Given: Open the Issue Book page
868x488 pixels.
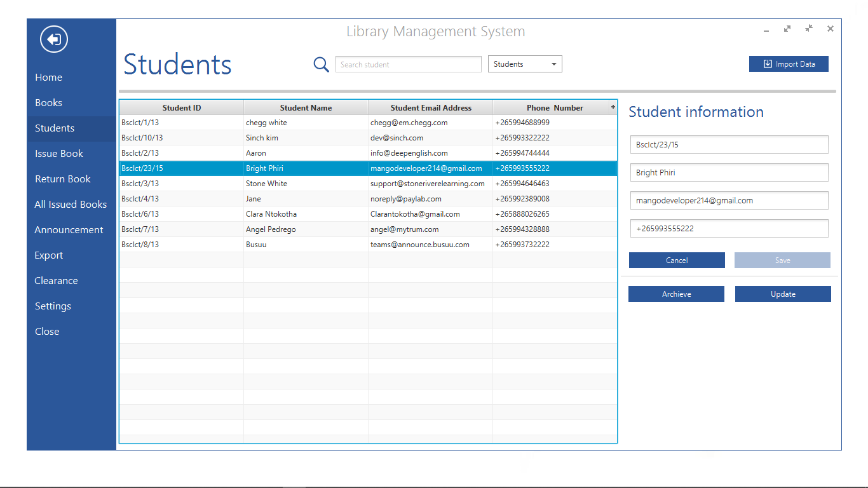Looking at the screenshot, I should [x=58, y=153].
